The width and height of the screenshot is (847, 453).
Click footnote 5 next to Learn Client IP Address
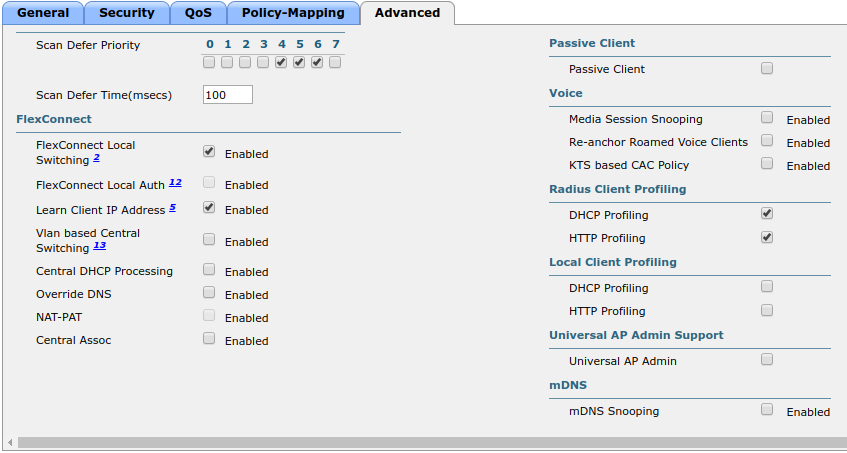coord(172,208)
